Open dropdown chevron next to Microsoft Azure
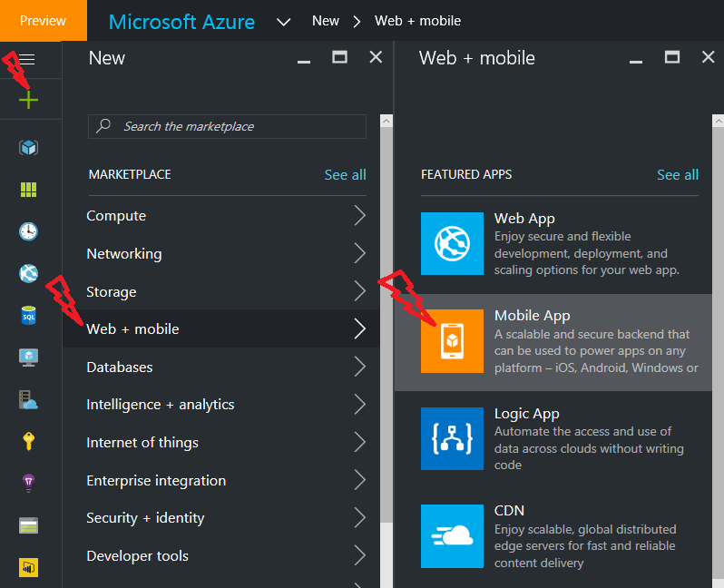Viewport: 724px width, 588px height. point(283,22)
